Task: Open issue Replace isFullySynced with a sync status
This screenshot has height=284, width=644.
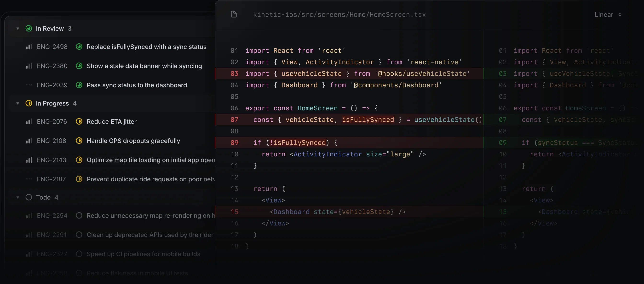Action: pyautogui.click(x=146, y=47)
